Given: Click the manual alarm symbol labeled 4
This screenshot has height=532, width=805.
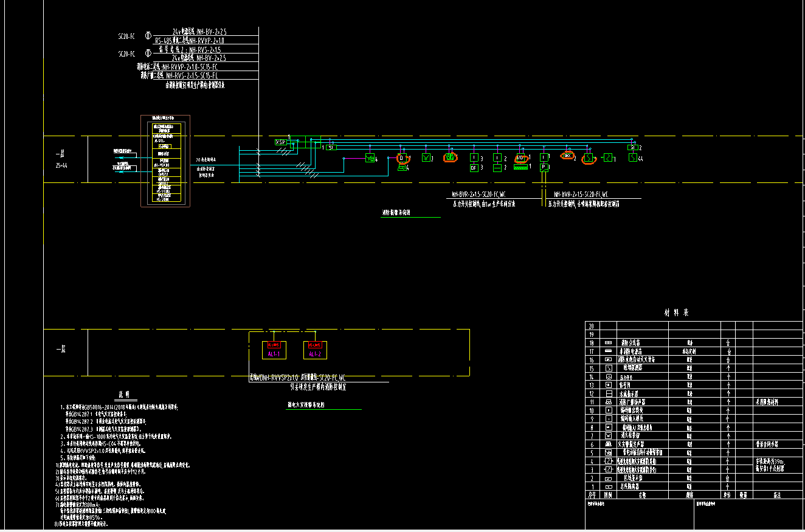Looking at the screenshot, I should [x=370, y=158].
